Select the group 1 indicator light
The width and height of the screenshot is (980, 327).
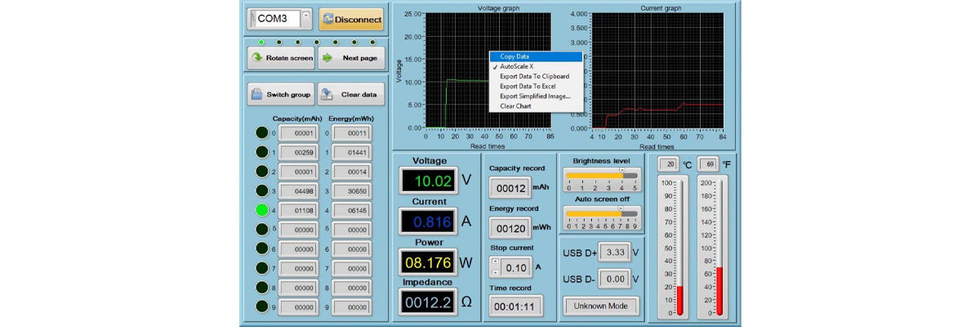point(262,152)
